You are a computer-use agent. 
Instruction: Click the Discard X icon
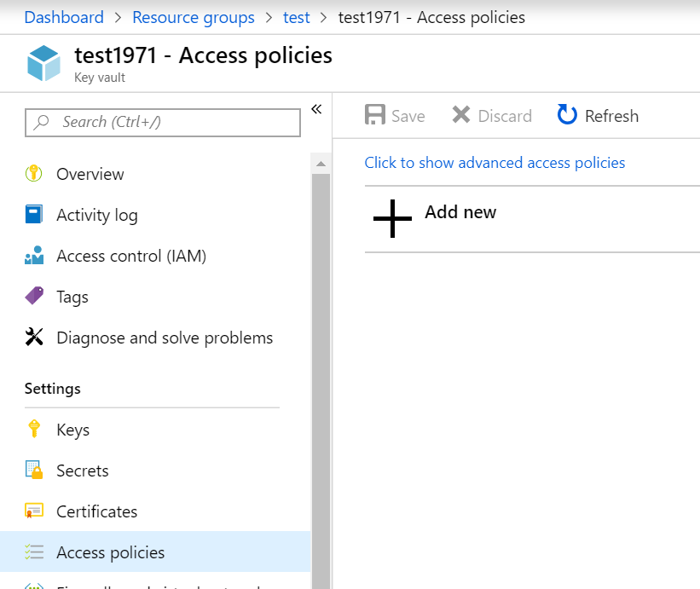click(x=461, y=115)
